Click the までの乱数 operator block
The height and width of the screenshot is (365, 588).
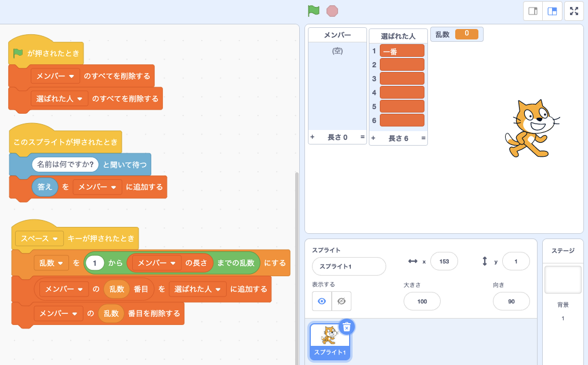(235, 263)
